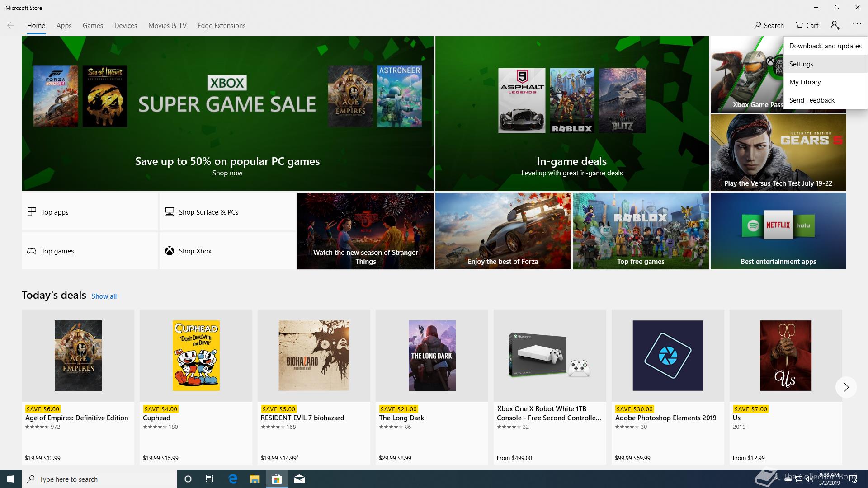Open Enjoy the best of Forza tile

(x=503, y=231)
